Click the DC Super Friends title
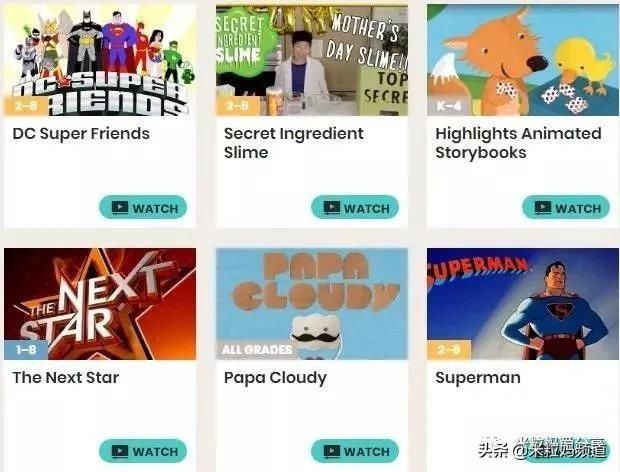Viewport: 620px width, 472px height. click(81, 134)
